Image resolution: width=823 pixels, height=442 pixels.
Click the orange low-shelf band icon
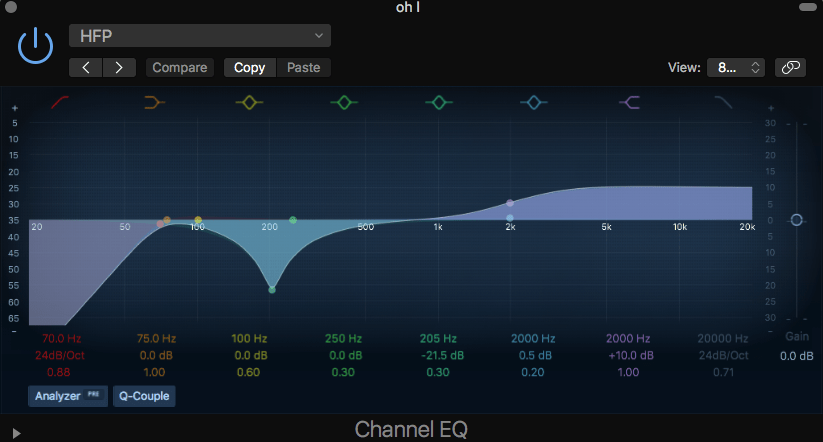click(x=154, y=102)
